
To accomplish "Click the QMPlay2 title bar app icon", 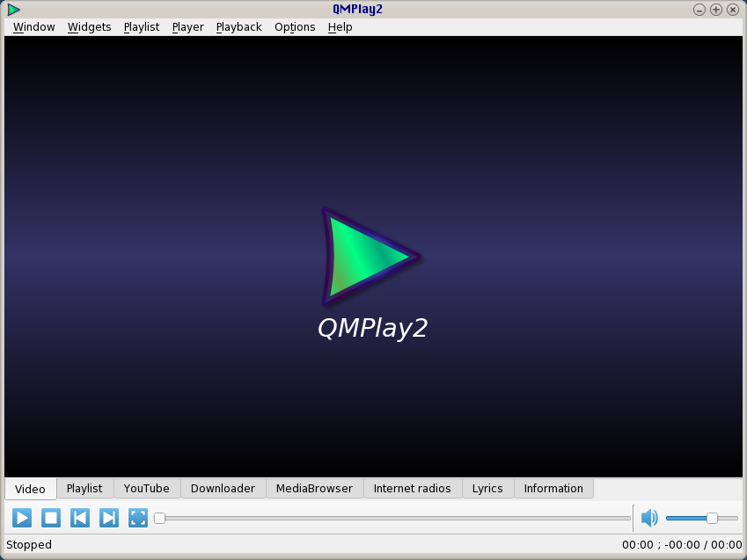I will tap(13, 10).
